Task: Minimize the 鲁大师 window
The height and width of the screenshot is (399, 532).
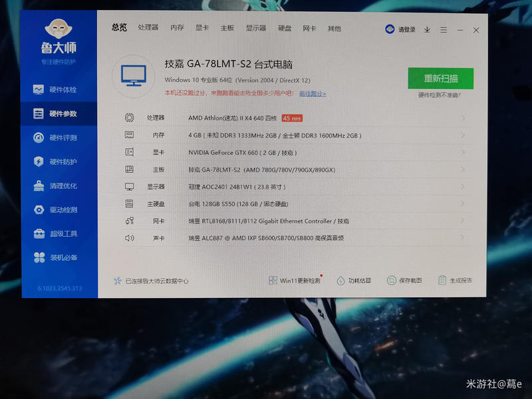Action: pos(460,30)
